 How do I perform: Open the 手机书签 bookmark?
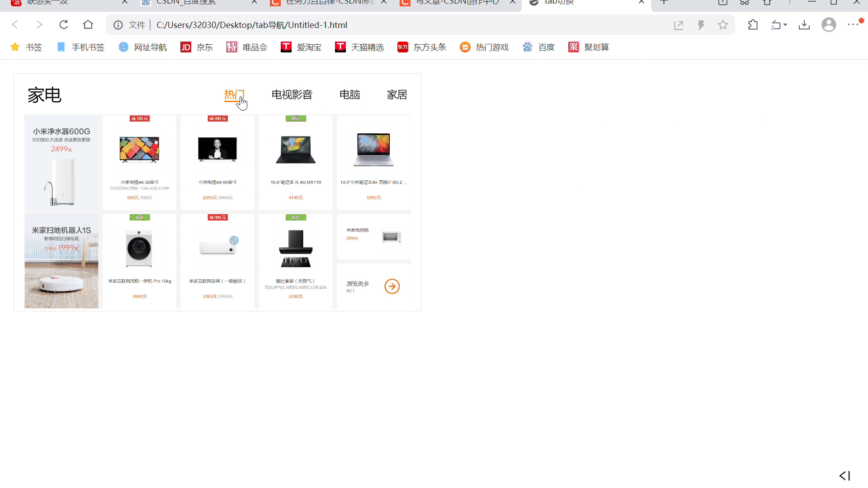(80, 47)
